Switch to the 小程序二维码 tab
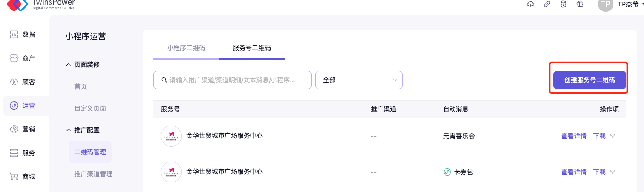The height and width of the screenshot is (192, 644). coord(186,48)
